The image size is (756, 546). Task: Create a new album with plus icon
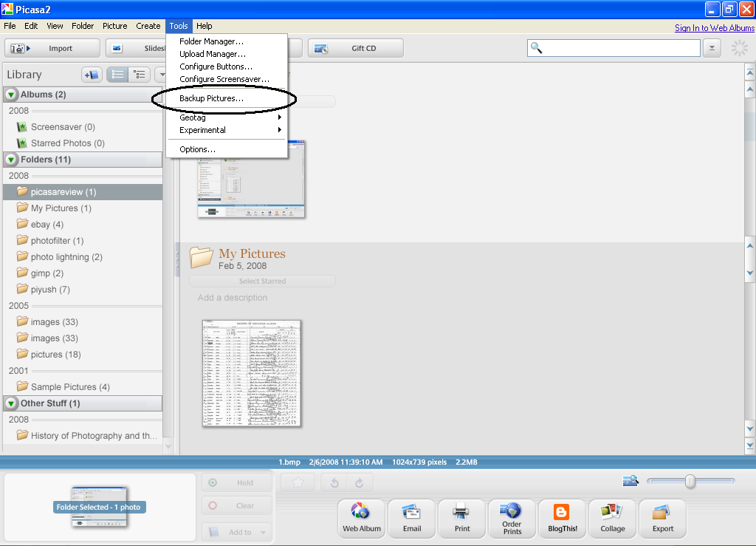point(92,75)
